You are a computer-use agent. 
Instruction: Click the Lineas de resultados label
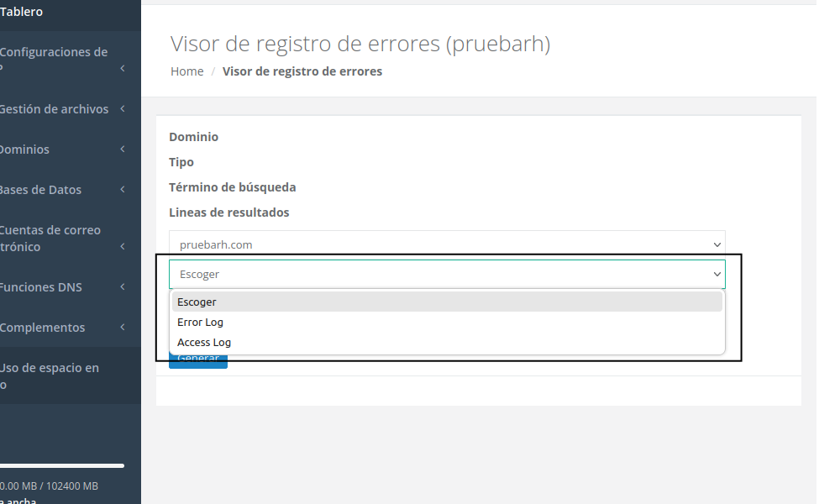228,213
